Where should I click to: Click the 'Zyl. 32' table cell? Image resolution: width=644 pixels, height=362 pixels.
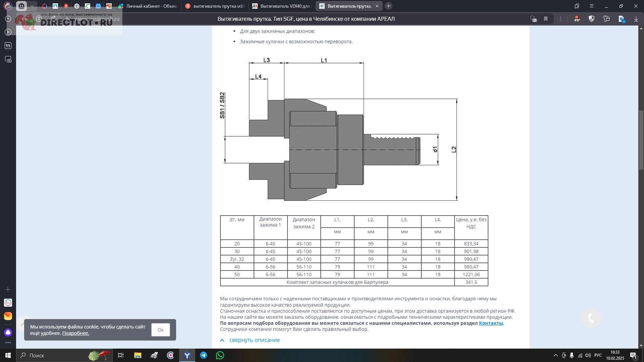[237, 259]
